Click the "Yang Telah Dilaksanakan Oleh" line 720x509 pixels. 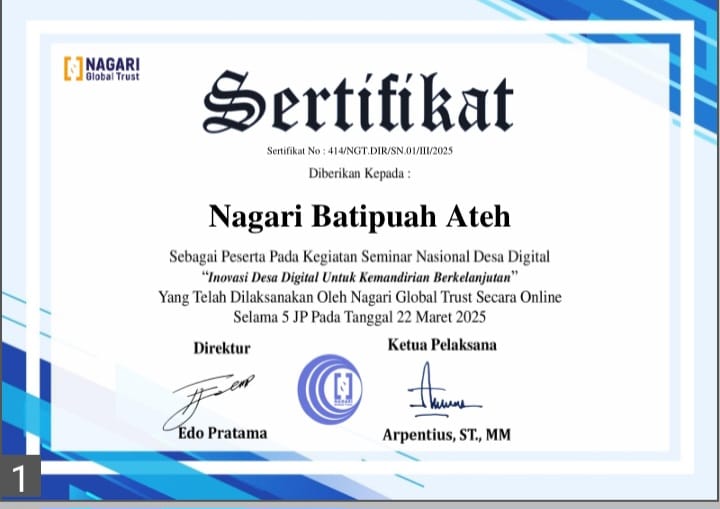(x=359, y=297)
